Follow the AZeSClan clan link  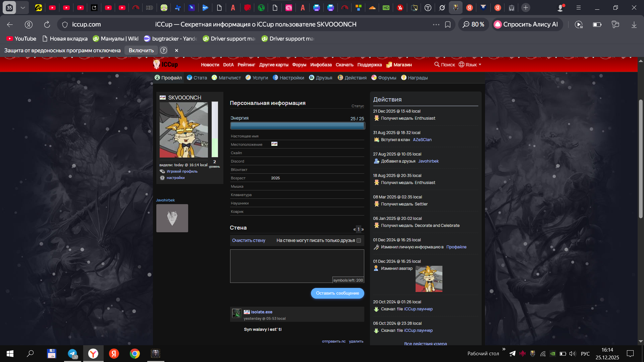pos(422,140)
